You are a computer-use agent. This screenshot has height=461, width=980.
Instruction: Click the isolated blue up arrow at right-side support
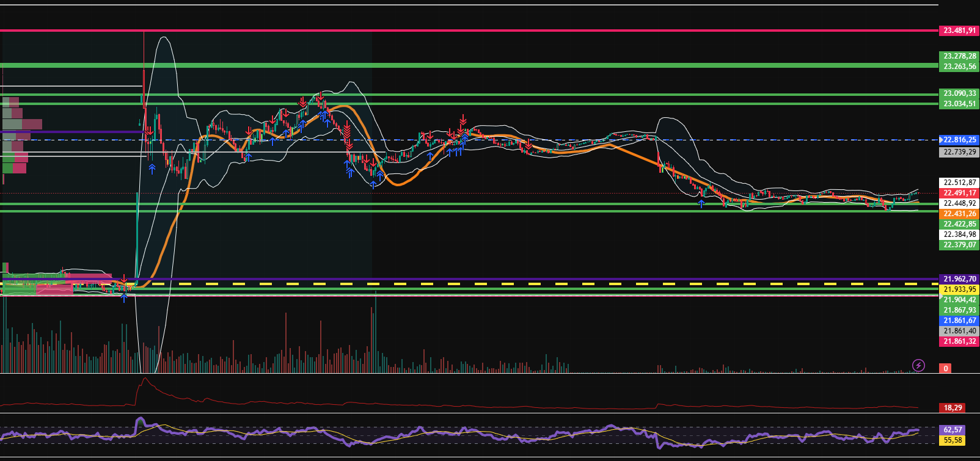click(701, 203)
